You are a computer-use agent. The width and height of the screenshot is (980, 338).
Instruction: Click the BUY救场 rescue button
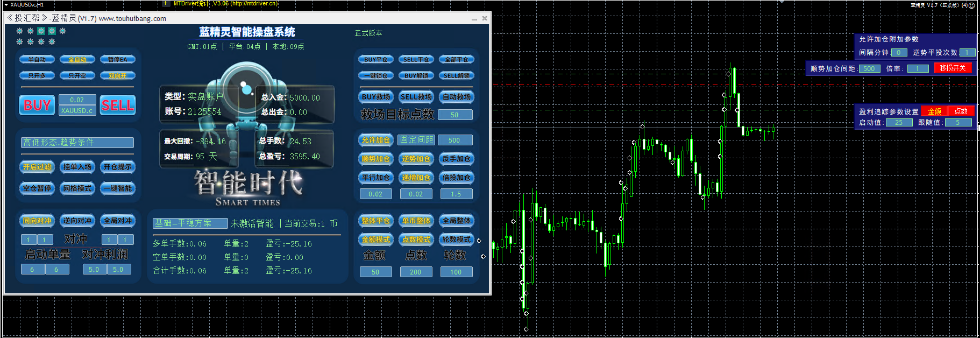376,97
